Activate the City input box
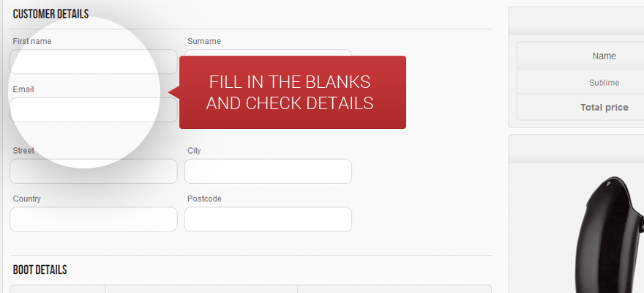Viewport: 644px width, 293px height. click(x=268, y=171)
